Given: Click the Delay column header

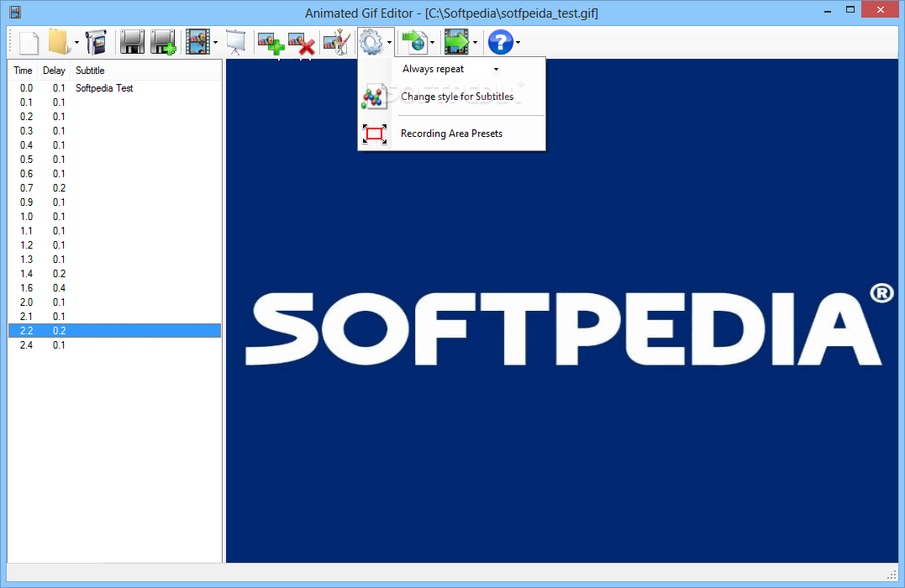Looking at the screenshot, I should (x=55, y=71).
